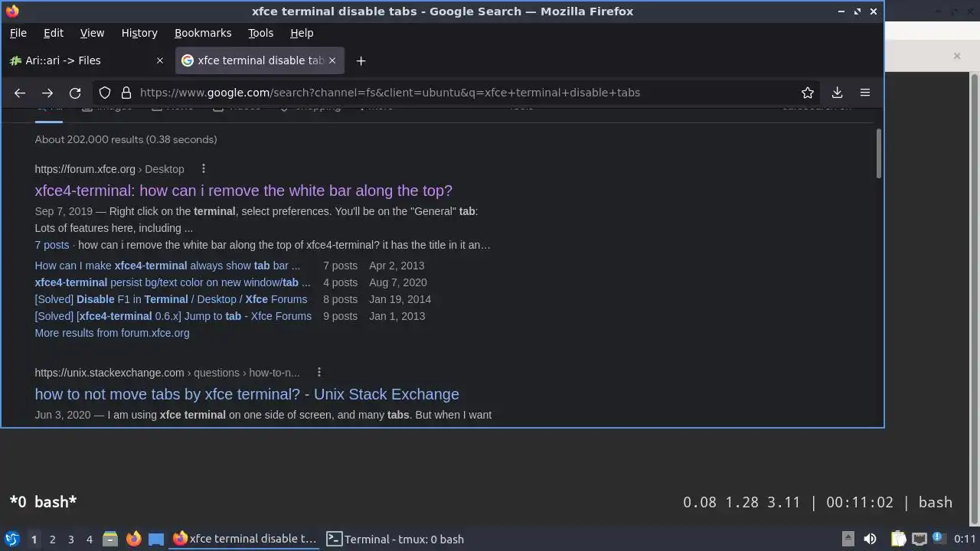The image size is (980, 551).
Task: Click More results from forum.xfce.org
Action: coord(112,333)
